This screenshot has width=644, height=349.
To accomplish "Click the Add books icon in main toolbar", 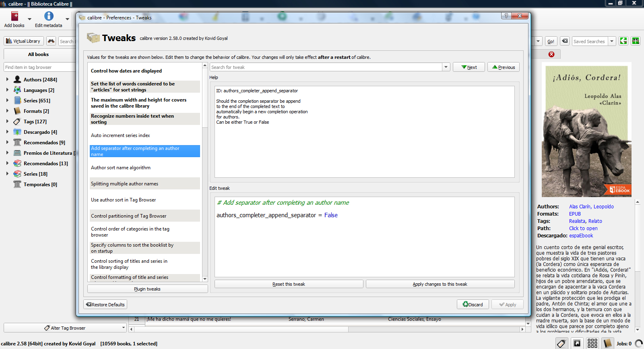I will [15, 17].
